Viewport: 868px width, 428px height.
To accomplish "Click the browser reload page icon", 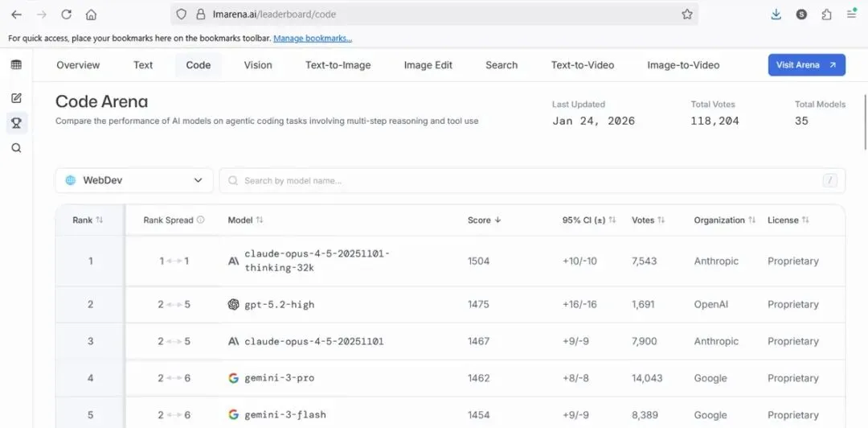I will point(66,14).
